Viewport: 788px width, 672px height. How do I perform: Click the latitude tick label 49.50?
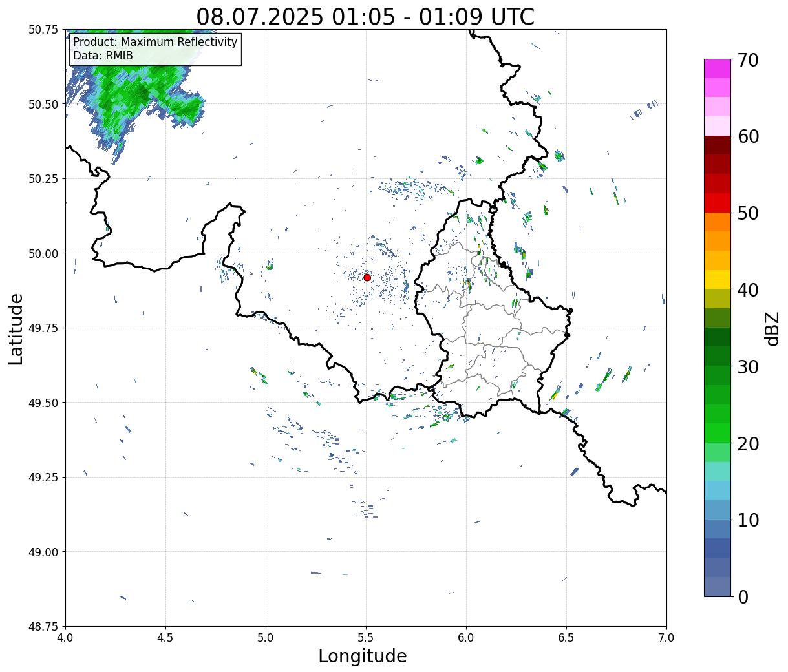43,403
